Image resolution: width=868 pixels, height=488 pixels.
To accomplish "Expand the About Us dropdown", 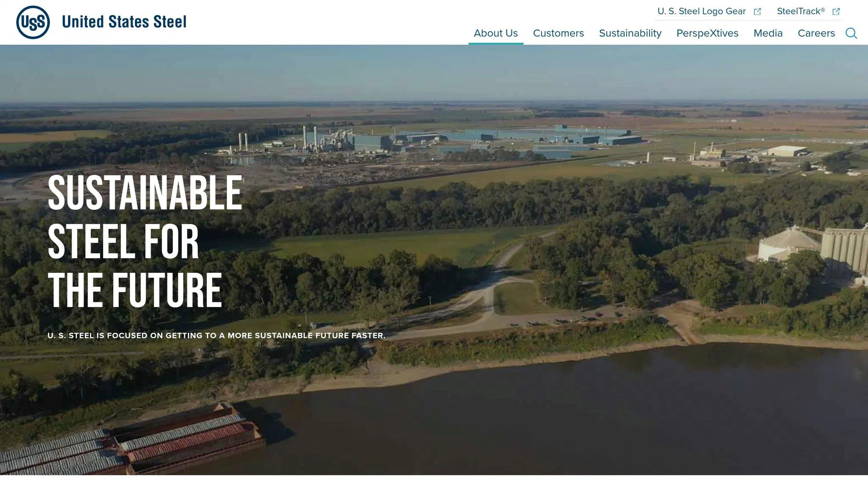I will pyautogui.click(x=495, y=33).
